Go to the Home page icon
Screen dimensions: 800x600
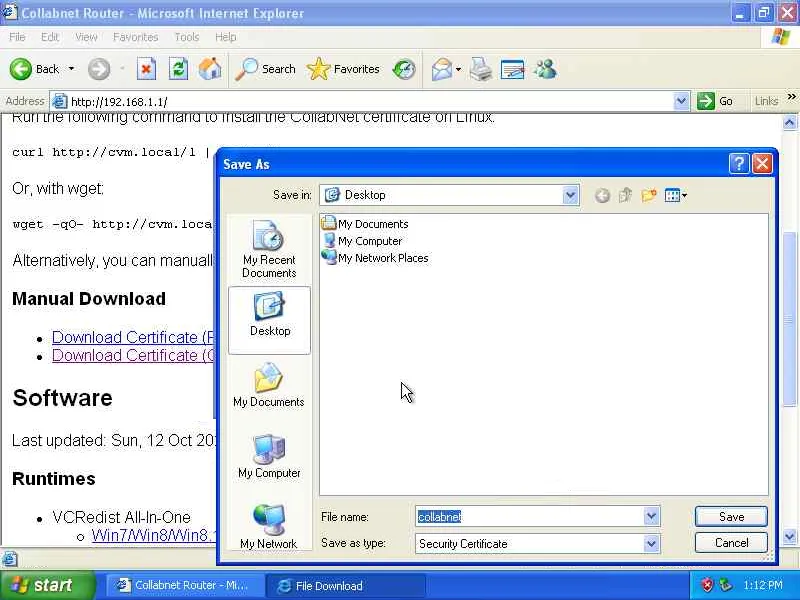point(210,69)
